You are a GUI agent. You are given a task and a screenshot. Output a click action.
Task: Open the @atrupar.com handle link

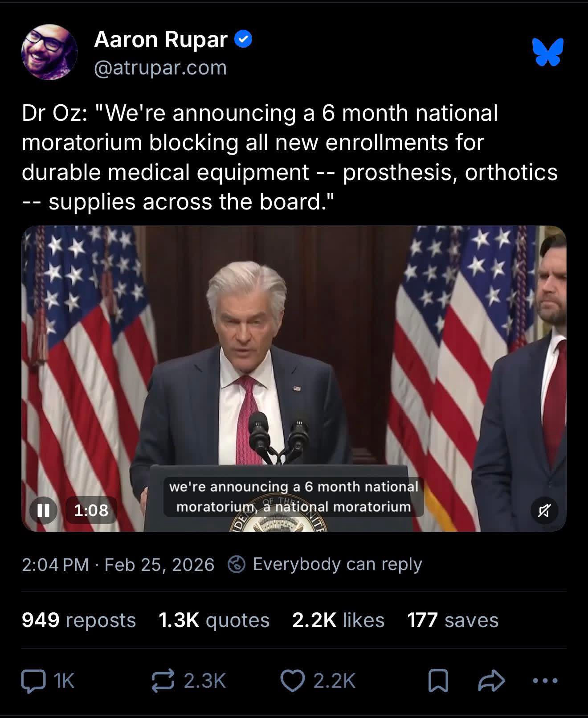160,68
